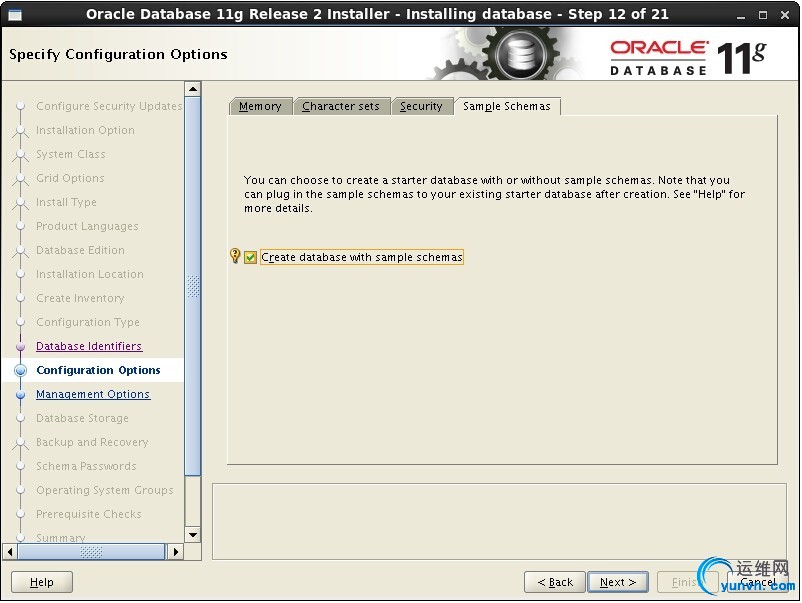The width and height of the screenshot is (802, 603).
Task: Click the vertical scrollbar thumb in step list
Action: point(193,286)
